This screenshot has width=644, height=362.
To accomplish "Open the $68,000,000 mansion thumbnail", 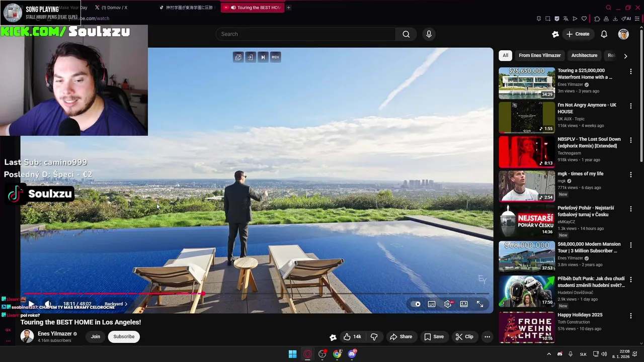I will [527, 256].
